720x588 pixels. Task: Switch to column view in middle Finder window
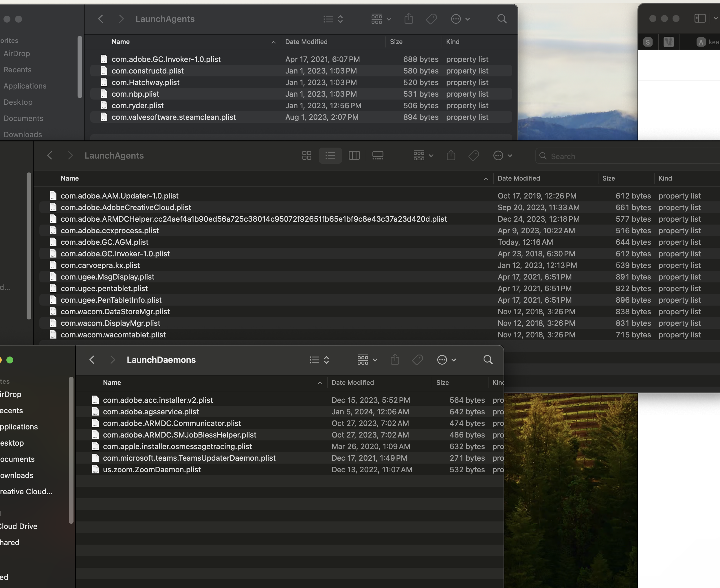(354, 156)
